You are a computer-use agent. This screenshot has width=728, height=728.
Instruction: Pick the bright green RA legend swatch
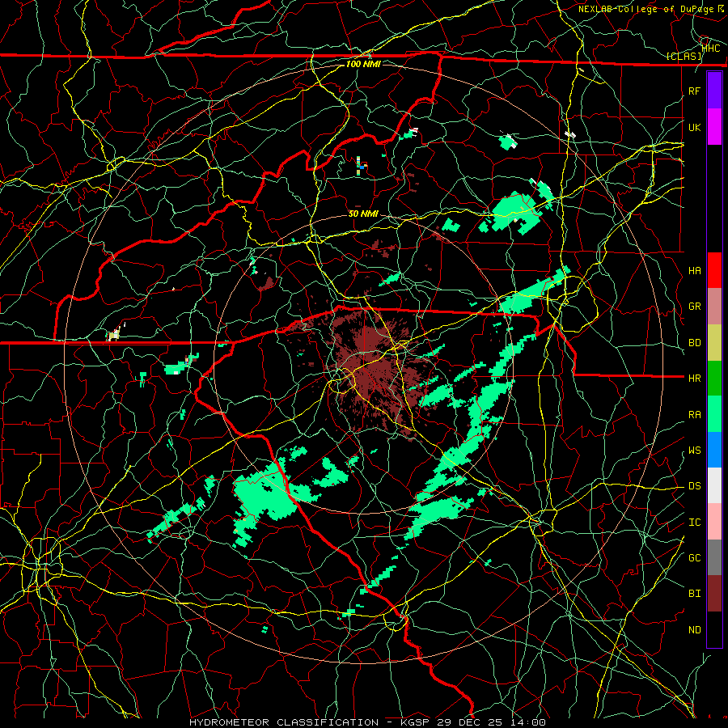coord(714,414)
